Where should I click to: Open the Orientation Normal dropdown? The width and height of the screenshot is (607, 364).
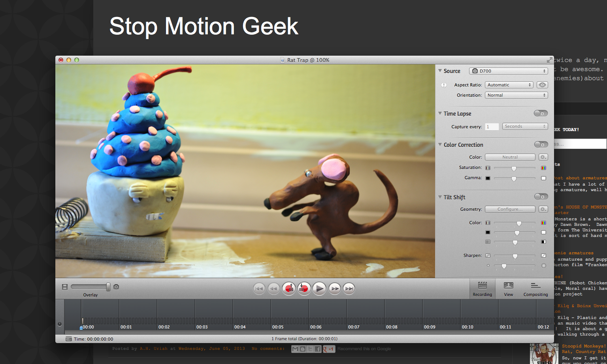tap(516, 95)
